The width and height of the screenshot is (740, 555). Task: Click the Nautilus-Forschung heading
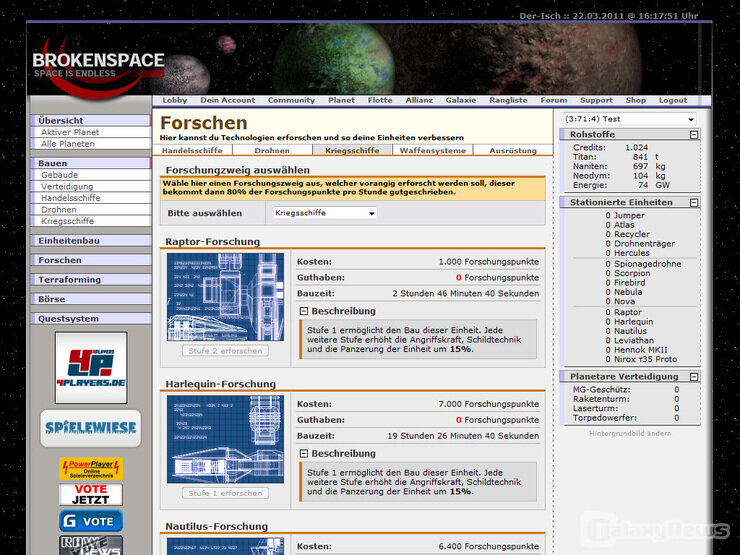(x=217, y=526)
